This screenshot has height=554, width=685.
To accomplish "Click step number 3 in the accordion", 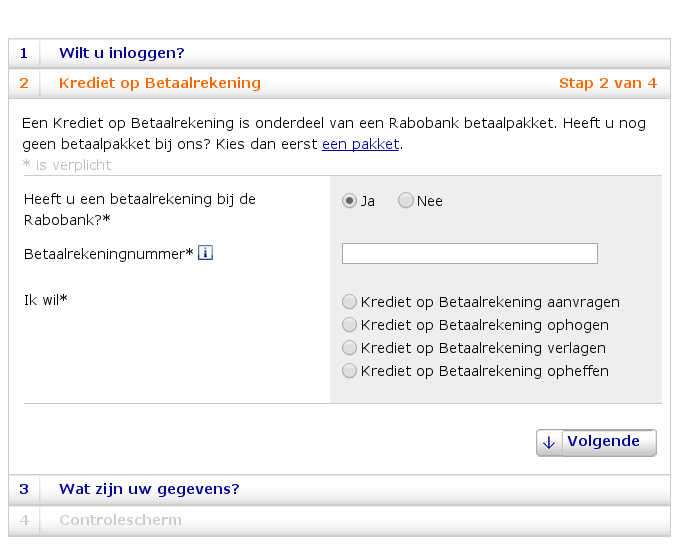I will point(24,489).
